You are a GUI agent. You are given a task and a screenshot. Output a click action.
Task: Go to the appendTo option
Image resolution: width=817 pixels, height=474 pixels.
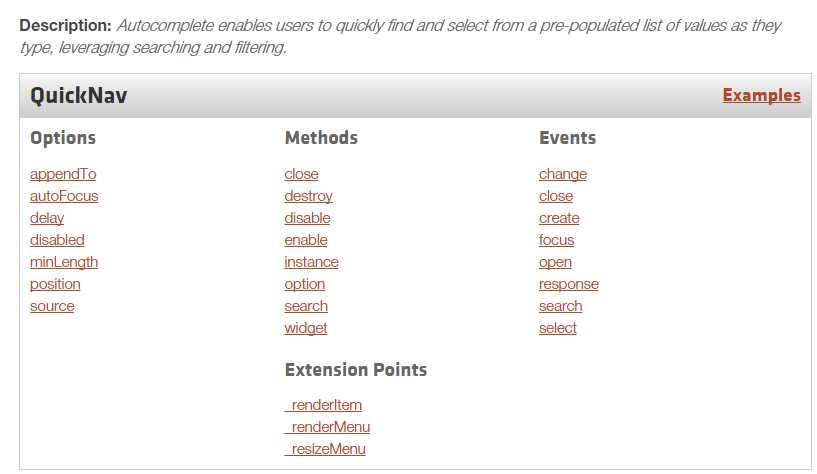tap(63, 174)
